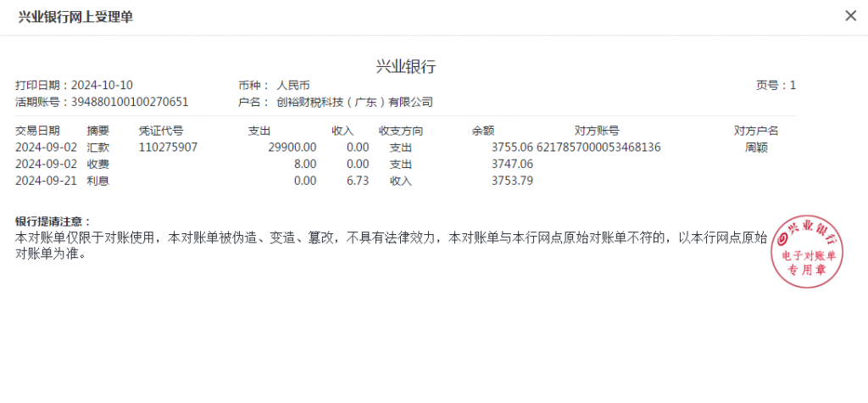Click the 对方账号 column header
The width and height of the screenshot is (868, 403).
coord(597,132)
